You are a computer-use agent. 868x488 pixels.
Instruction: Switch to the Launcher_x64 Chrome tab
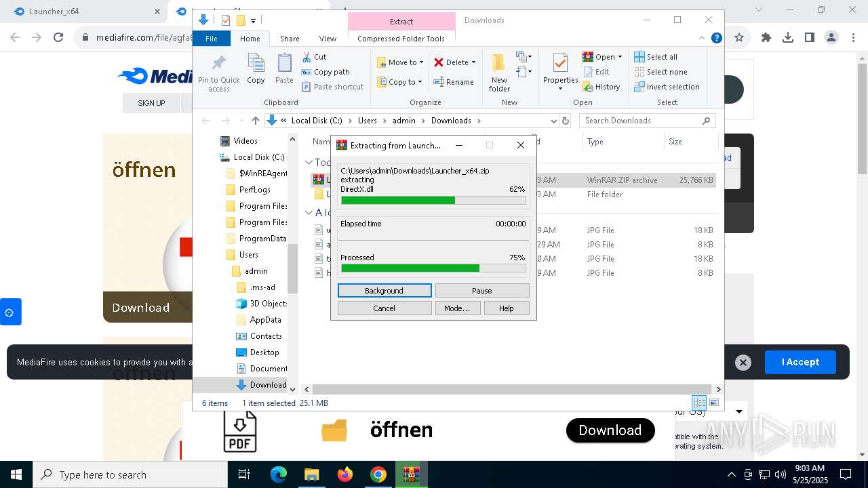(x=85, y=12)
